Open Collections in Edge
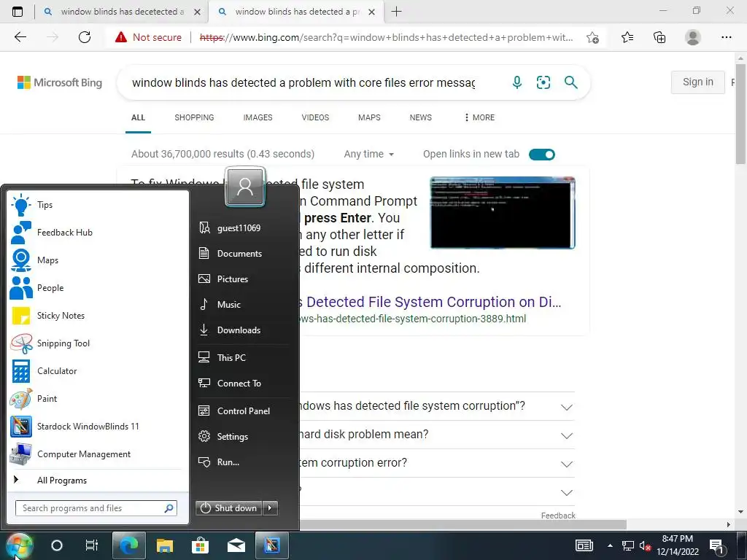 659,37
